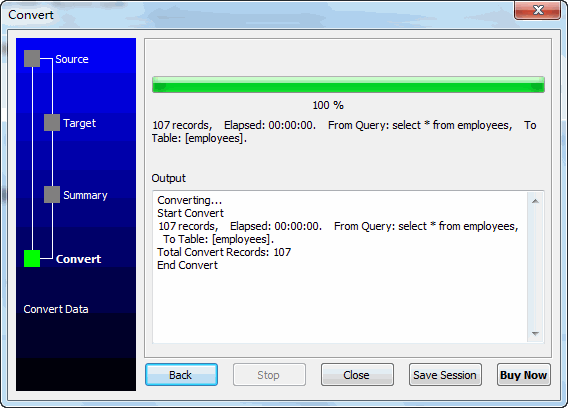
Task: Select the Summary step label
Action: [x=85, y=195]
